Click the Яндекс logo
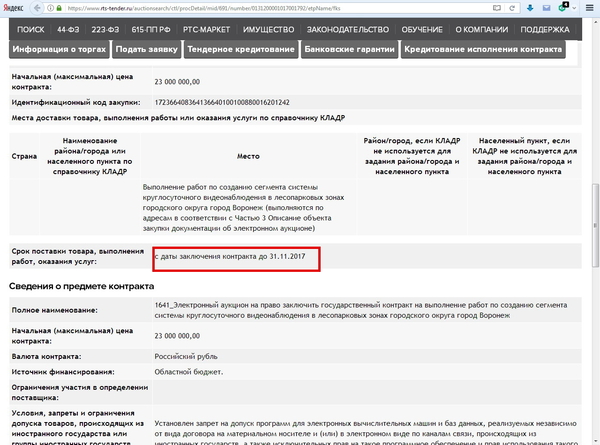 click(13, 8)
